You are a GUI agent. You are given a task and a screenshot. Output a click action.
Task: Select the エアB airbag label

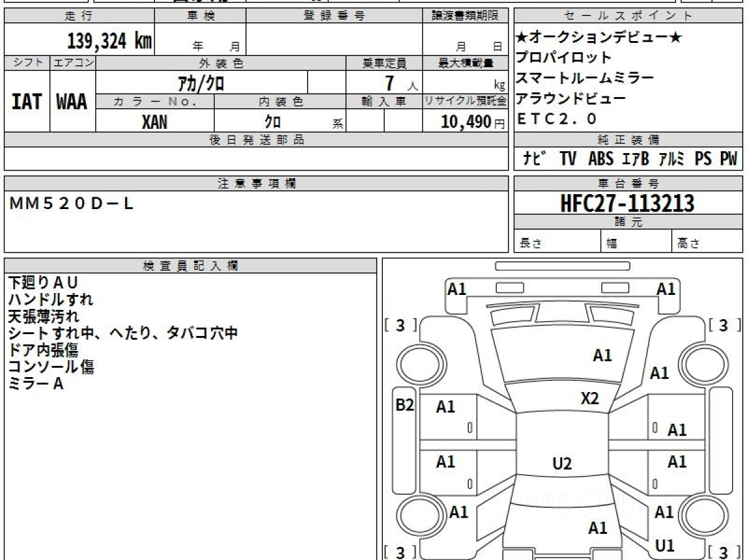tap(636, 159)
